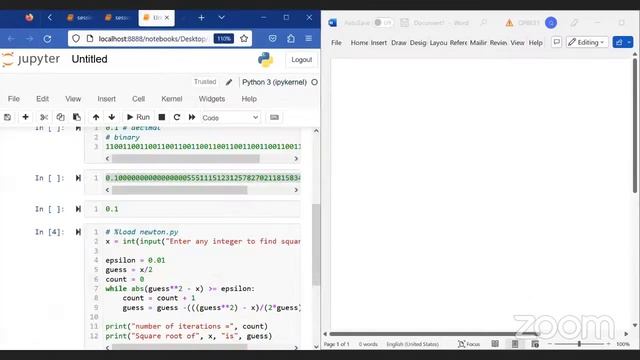Open Jupyter Widgets menu
640x360 pixels.
click(212, 99)
